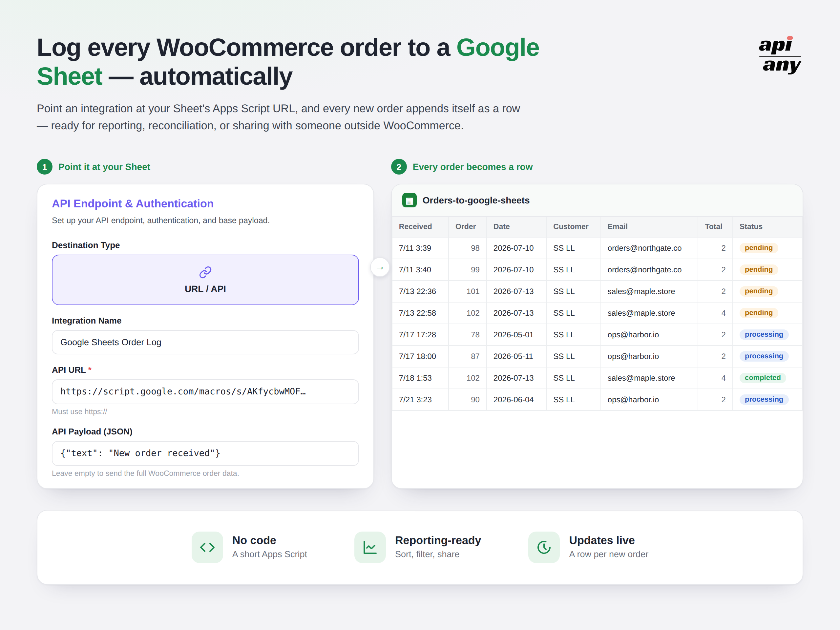The width and height of the screenshot is (840, 630).
Task: Click the "Leave empty to send" hint text
Action: 145,473
